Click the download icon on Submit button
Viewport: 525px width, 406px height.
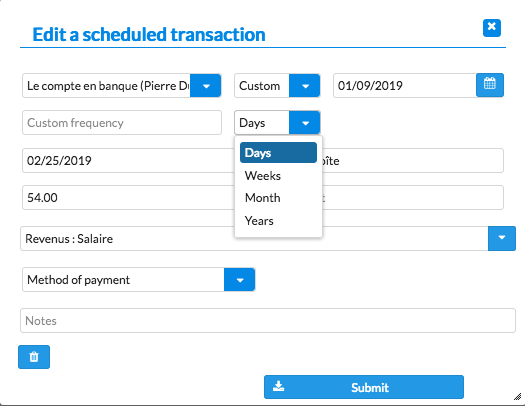pos(278,387)
